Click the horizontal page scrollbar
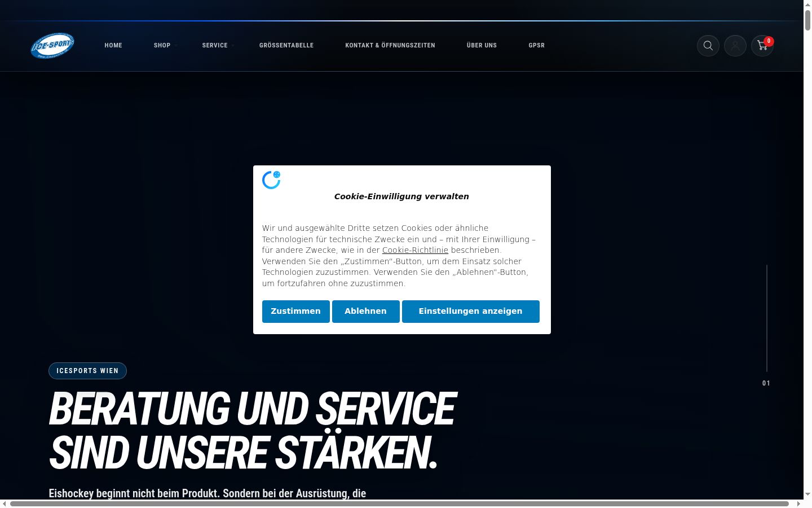 pos(399,503)
